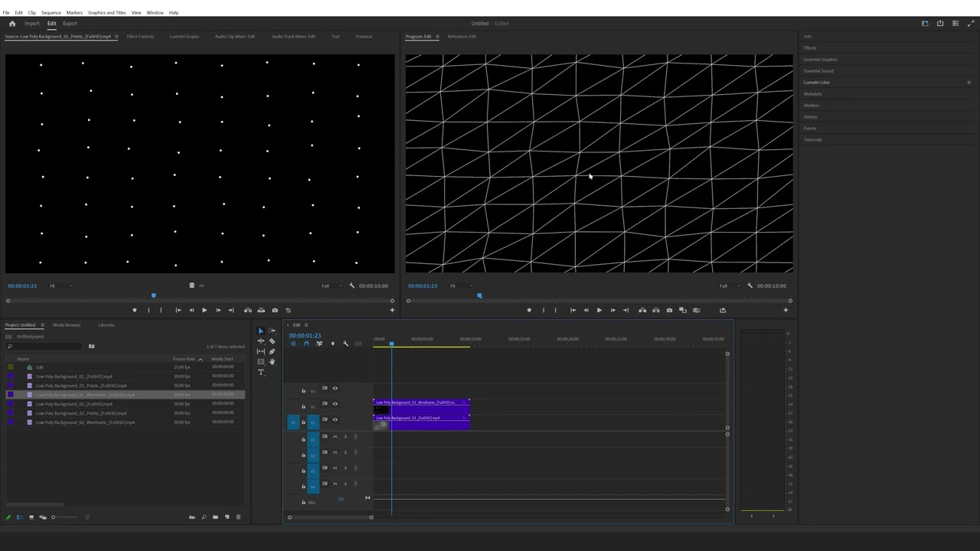This screenshot has width=980, height=551.
Task: Mark In point in Program monitor
Action: 544,310
